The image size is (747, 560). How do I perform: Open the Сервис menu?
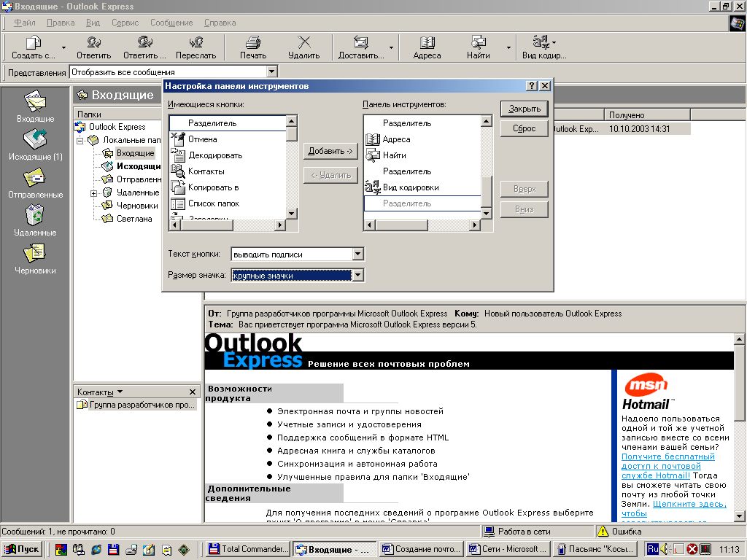coord(125,23)
